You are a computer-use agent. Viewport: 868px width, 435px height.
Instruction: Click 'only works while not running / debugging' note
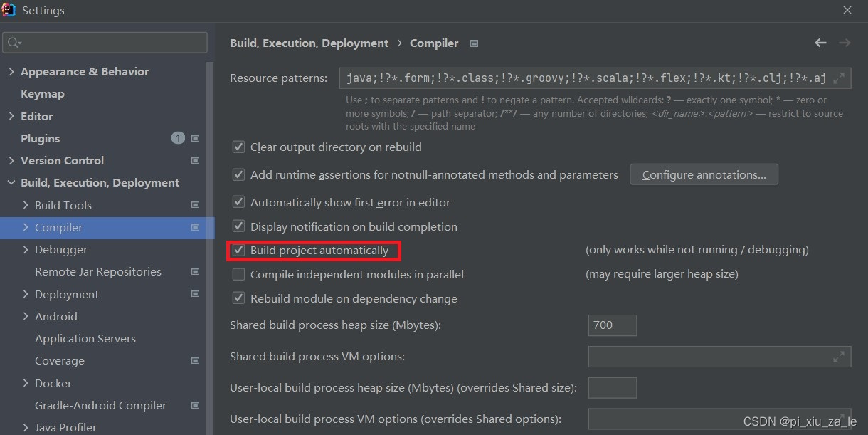pos(697,250)
